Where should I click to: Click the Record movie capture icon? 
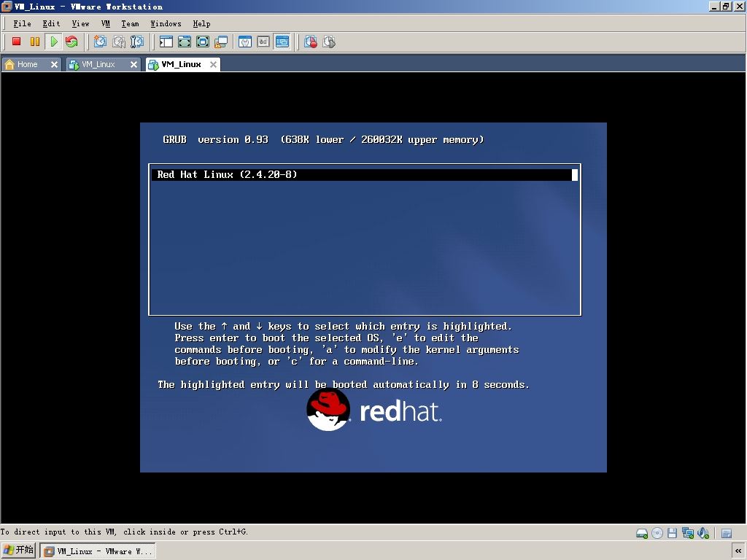[311, 42]
